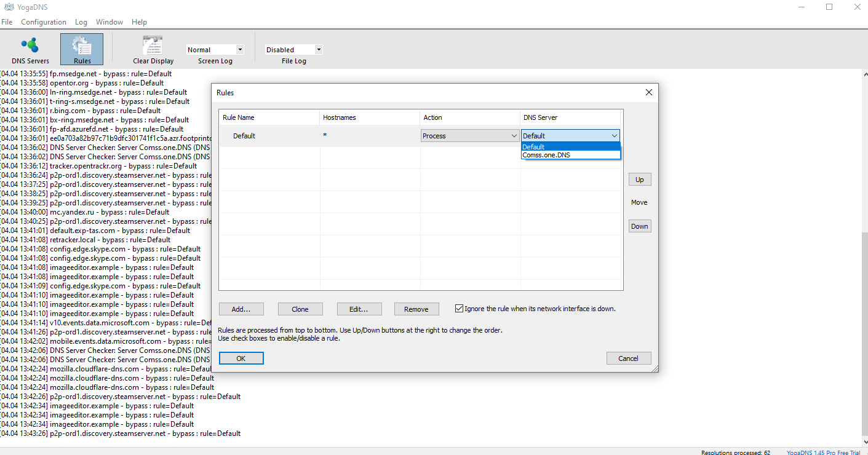Open the Action Process dropdown
This screenshot has height=455, width=868.
[471, 136]
